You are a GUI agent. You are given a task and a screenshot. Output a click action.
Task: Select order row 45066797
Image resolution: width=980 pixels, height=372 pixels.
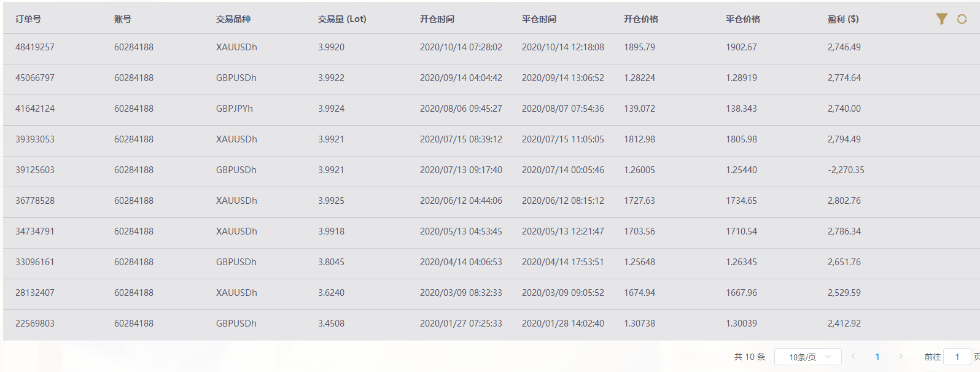tap(491, 79)
